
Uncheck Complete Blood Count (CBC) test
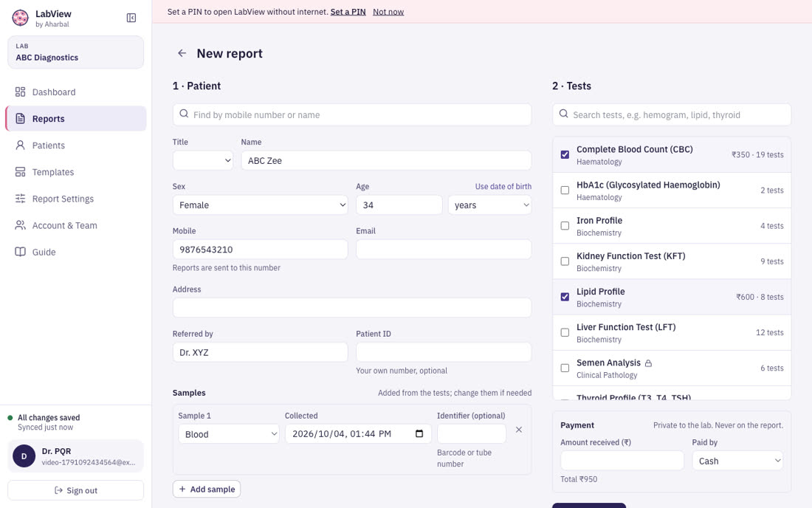click(x=565, y=154)
